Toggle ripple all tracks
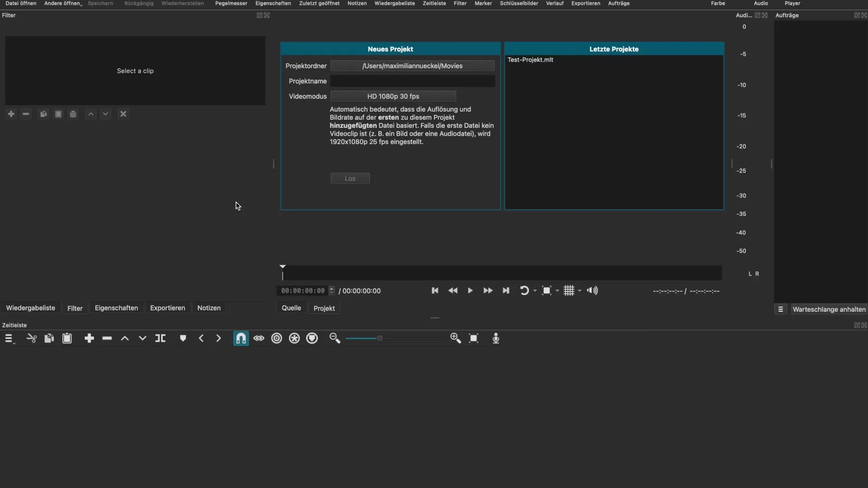 coord(294,338)
